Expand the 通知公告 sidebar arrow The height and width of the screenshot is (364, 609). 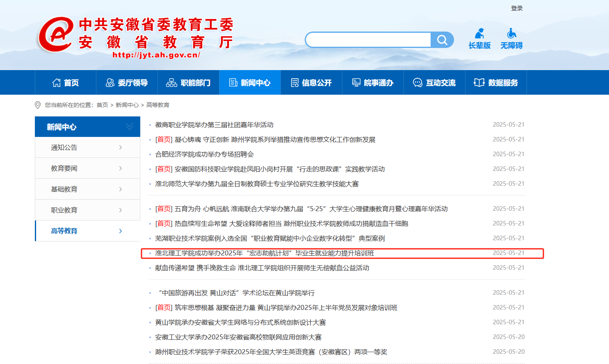[x=121, y=148]
